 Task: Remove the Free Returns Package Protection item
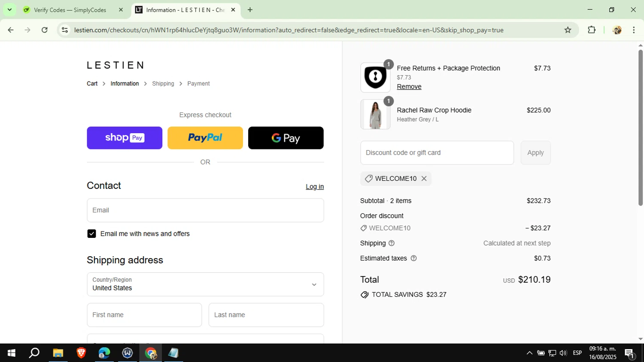[409, 87]
